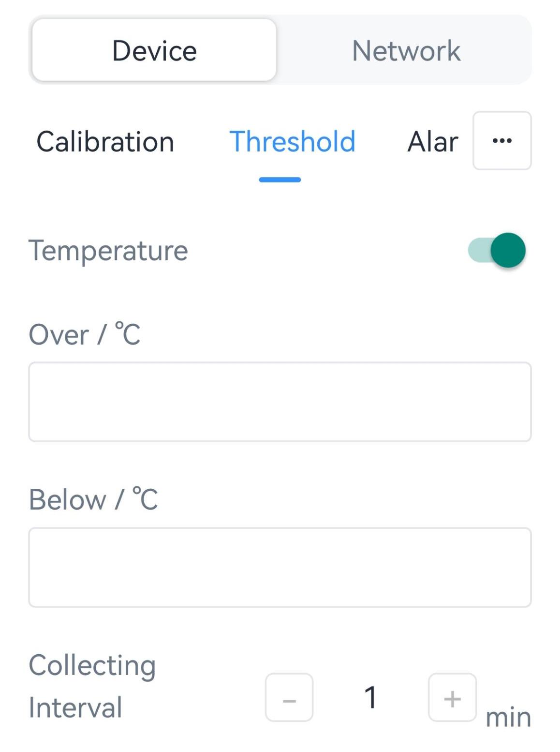Focus the Below temperature input field
The width and height of the screenshot is (560, 752).
coord(280,567)
